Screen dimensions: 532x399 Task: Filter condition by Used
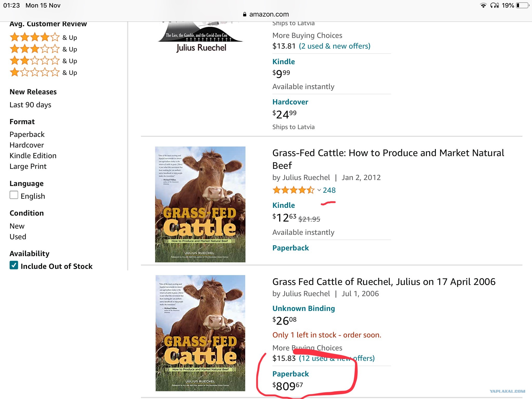[x=18, y=237]
